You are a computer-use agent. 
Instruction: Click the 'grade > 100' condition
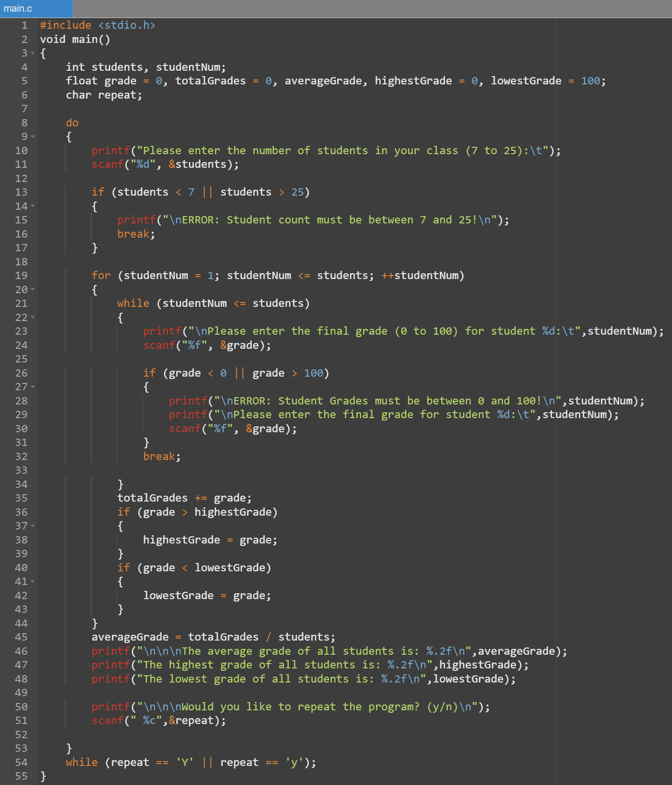(287, 373)
